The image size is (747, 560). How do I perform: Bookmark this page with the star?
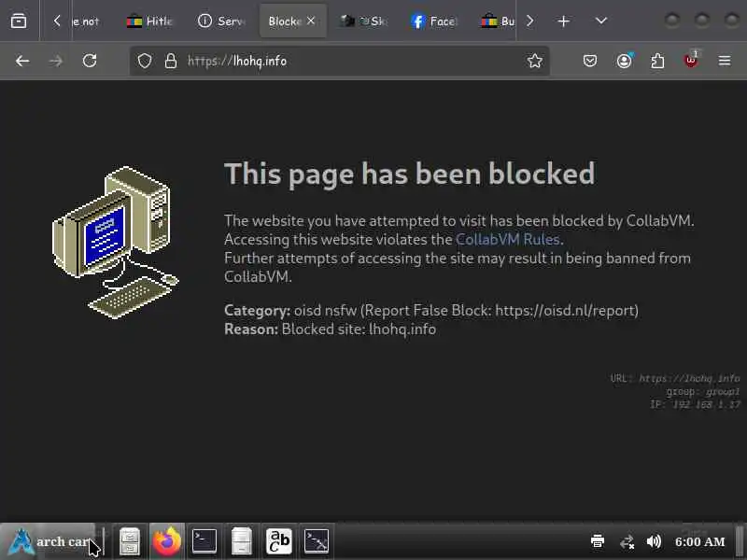point(534,61)
